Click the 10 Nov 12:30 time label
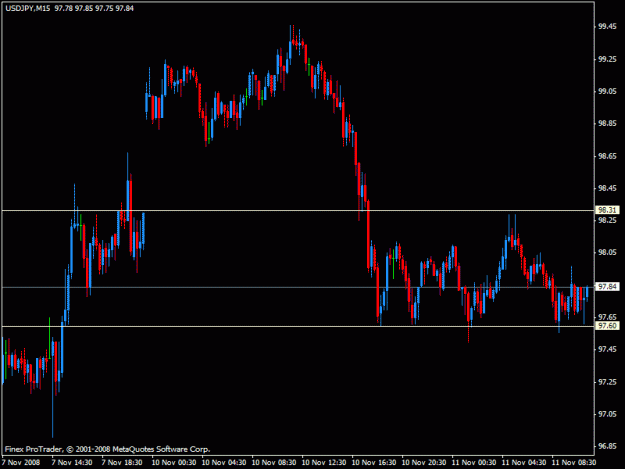The height and width of the screenshot is (469, 625). (324, 462)
